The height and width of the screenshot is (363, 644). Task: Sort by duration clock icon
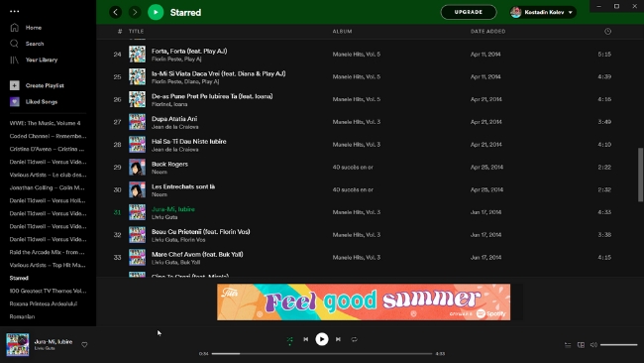click(608, 32)
